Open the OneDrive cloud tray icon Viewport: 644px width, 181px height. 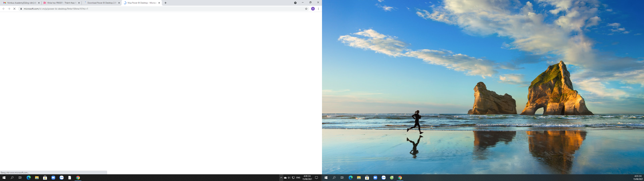pyautogui.click(x=285, y=178)
